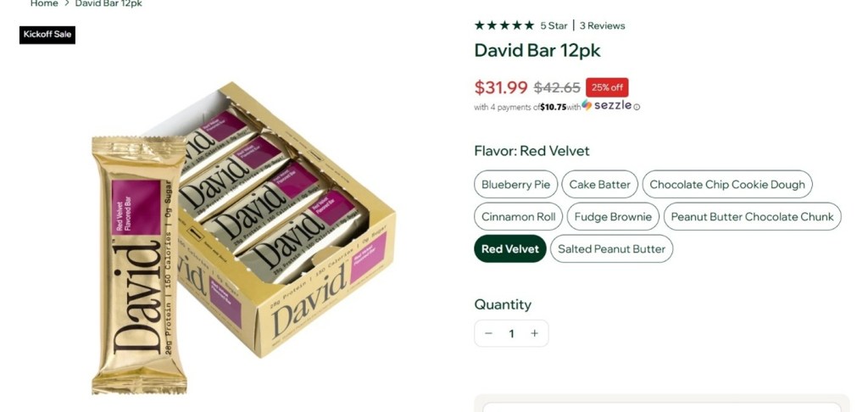Click the Kickoff Sale badge
This screenshot has height=412, width=868.
[x=47, y=35]
